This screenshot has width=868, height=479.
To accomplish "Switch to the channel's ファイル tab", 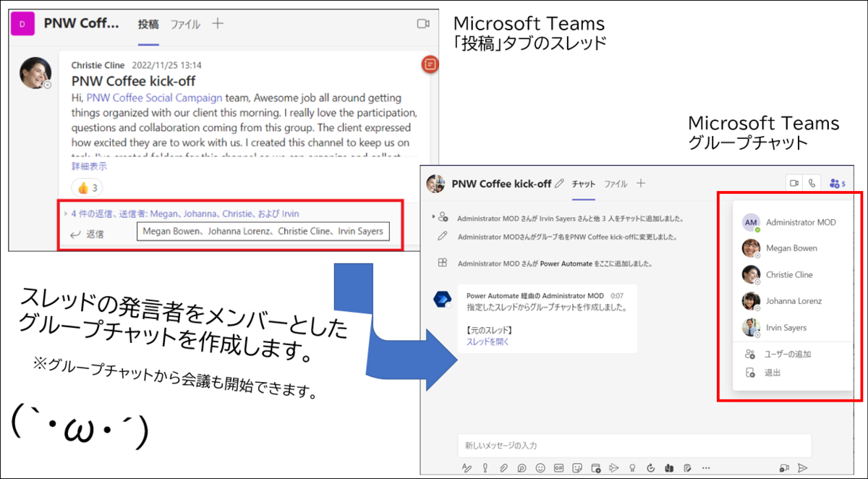I will tap(185, 24).
